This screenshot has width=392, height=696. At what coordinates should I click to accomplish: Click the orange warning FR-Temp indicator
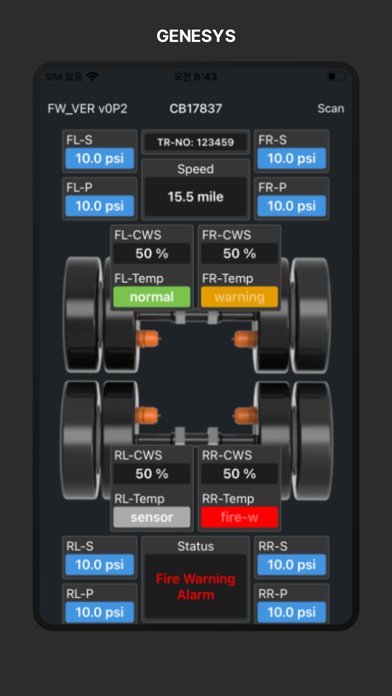(x=240, y=297)
